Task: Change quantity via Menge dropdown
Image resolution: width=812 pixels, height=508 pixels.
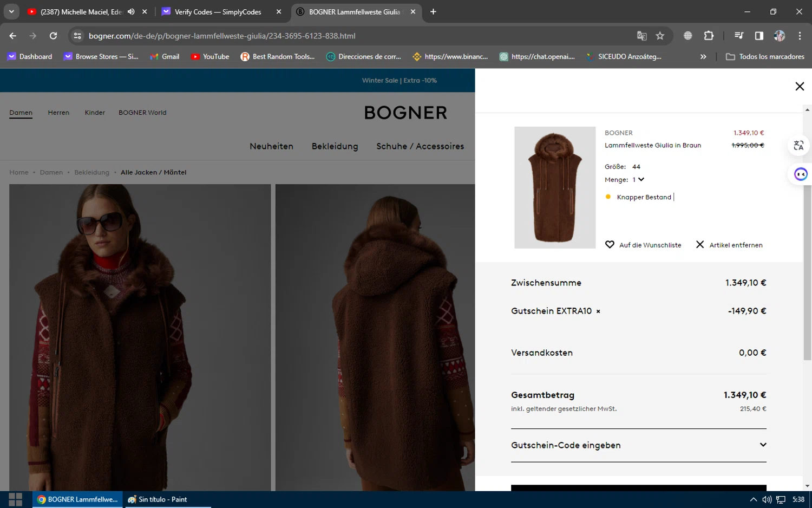Action: 638,179
